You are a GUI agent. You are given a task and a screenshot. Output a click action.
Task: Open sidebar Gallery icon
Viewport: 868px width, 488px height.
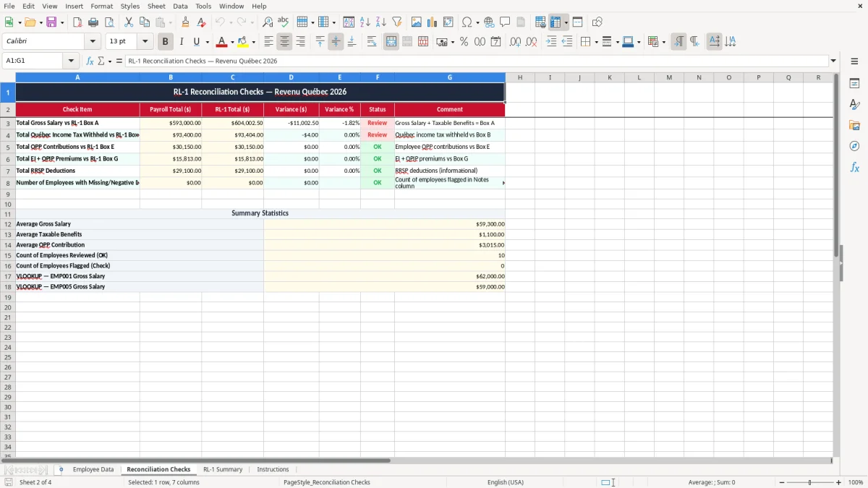tap(854, 125)
